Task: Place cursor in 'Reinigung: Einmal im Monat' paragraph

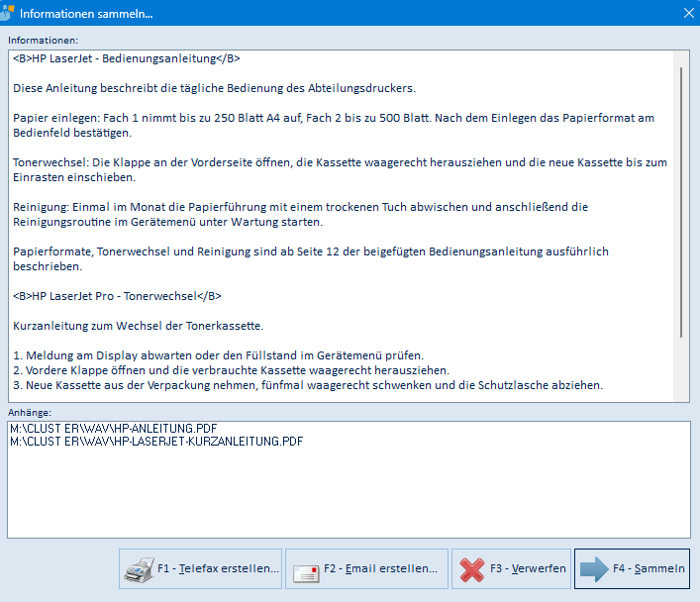Action: (300, 214)
